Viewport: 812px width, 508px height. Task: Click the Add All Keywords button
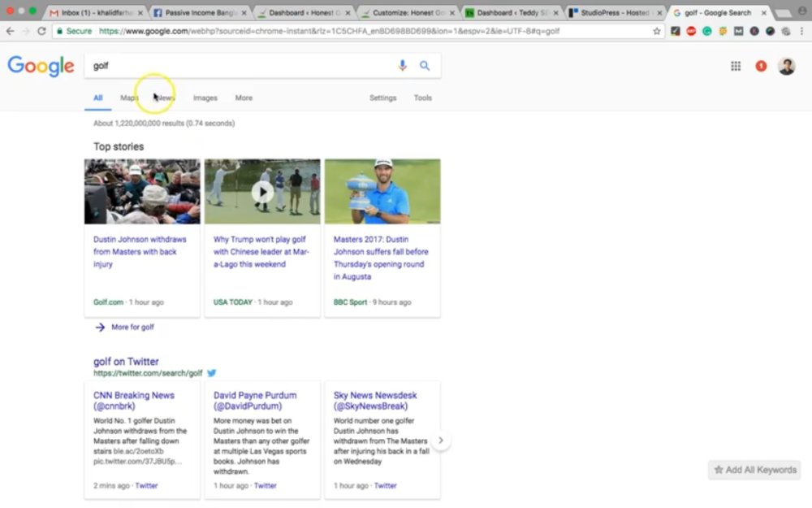pos(754,470)
